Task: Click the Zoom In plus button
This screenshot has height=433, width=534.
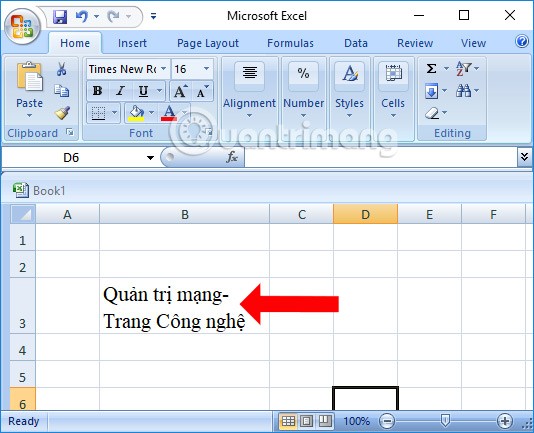Action: (504, 421)
